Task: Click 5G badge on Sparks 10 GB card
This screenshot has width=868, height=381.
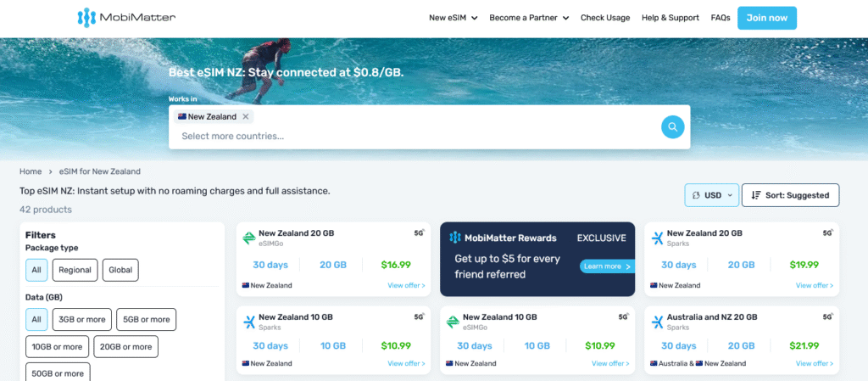Action: coord(419,317)
